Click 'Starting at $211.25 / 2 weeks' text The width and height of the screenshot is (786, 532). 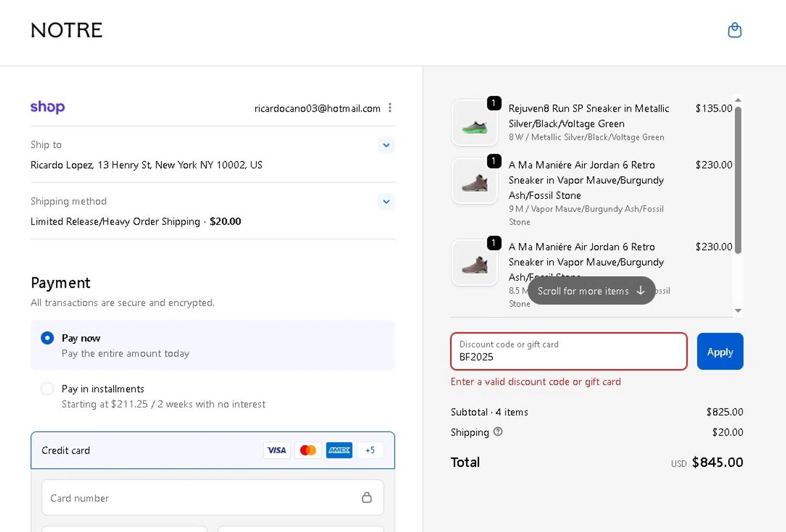[163, 404]
